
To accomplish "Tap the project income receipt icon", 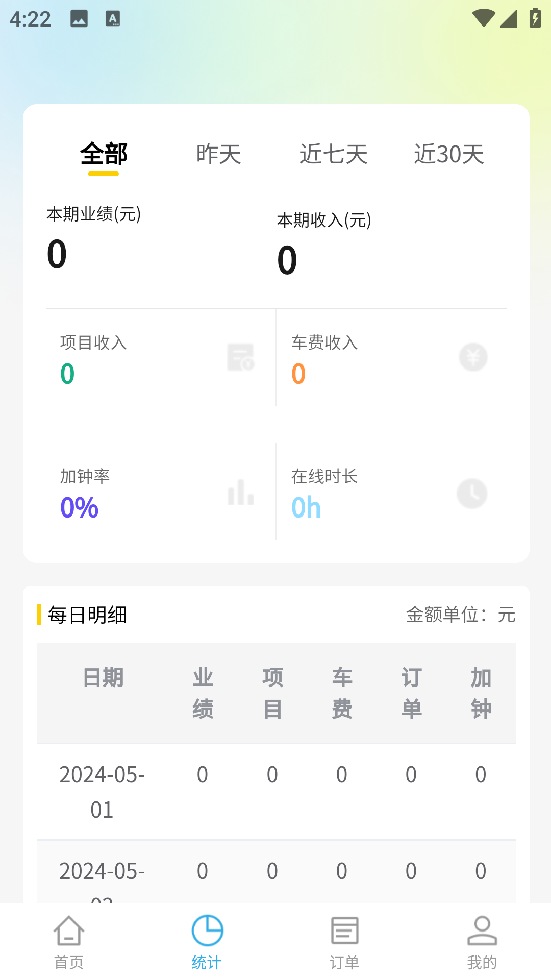I will tap(240, 357).
